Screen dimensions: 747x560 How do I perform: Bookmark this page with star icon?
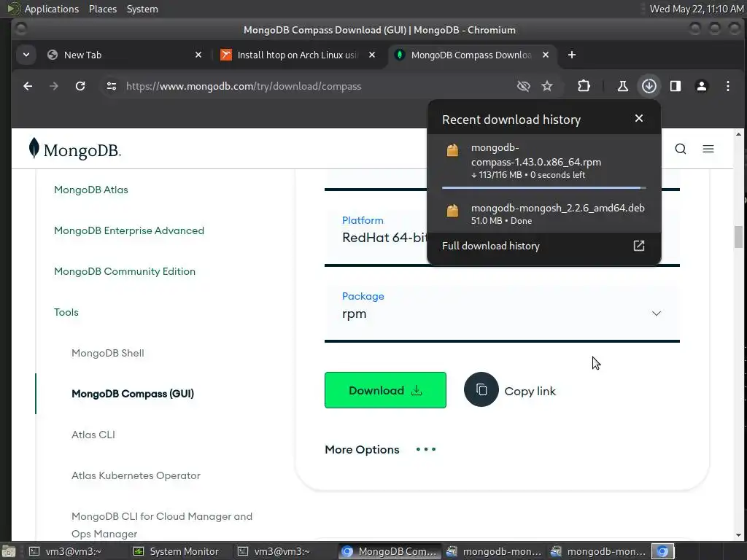547,86
